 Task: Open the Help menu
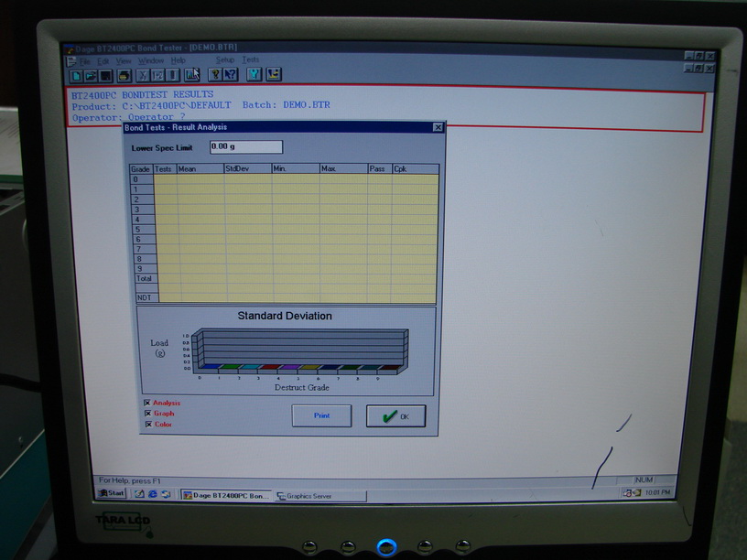(x=179, y=60)
